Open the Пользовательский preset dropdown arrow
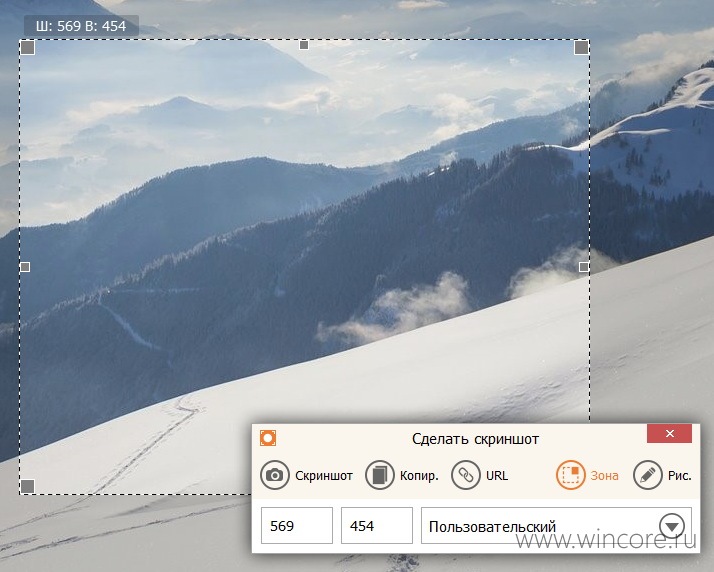Screen dimensions: 714x572 coord(672,526)
